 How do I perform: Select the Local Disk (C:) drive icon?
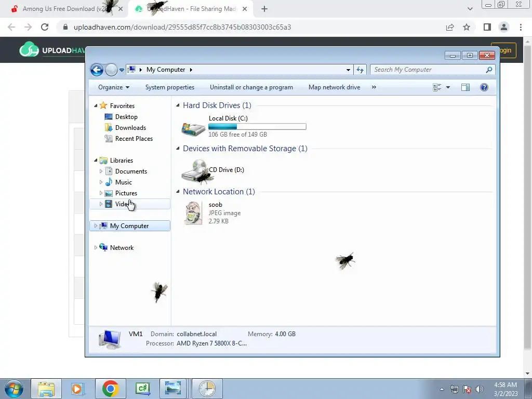[x=193, y=129]
